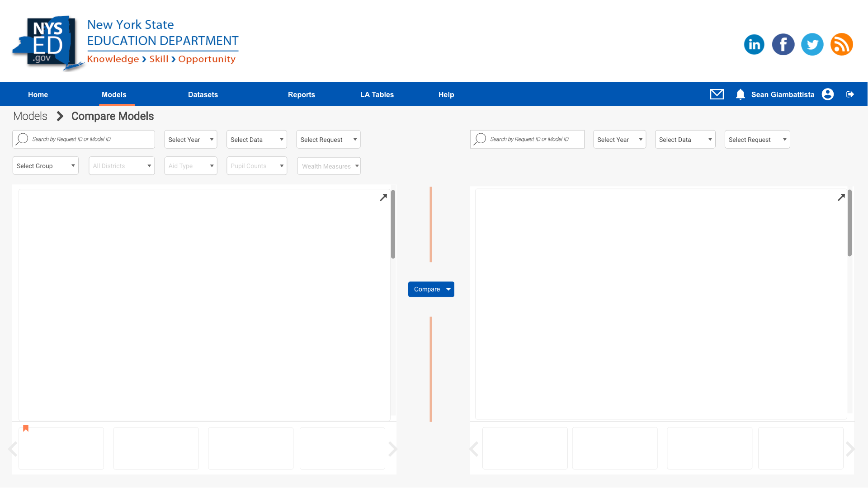The image size is (868, 488).
Task: Expand the right Select Request dropdown
Action: (x=757, y=140)
